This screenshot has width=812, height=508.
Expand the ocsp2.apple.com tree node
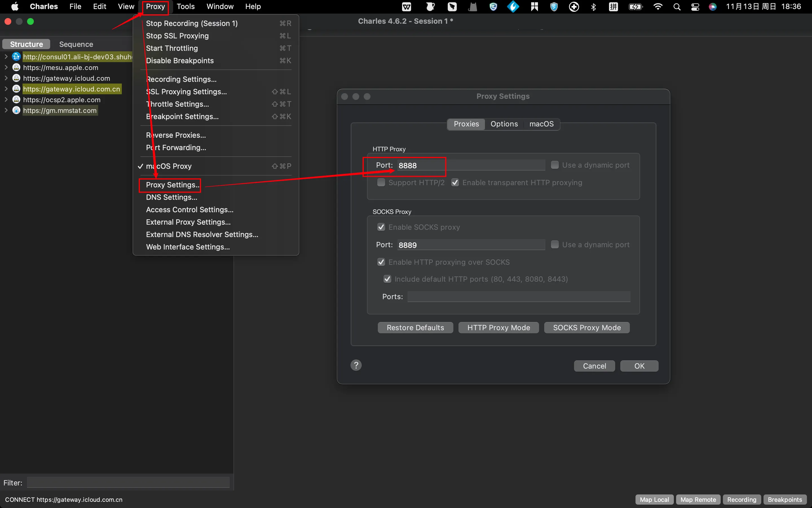[x=6, y=99]
